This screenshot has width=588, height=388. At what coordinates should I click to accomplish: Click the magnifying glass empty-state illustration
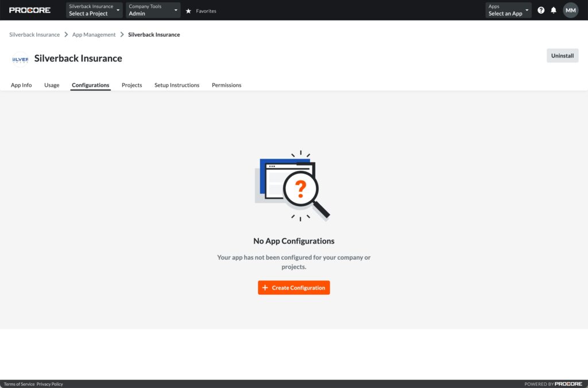click(293, 186)
